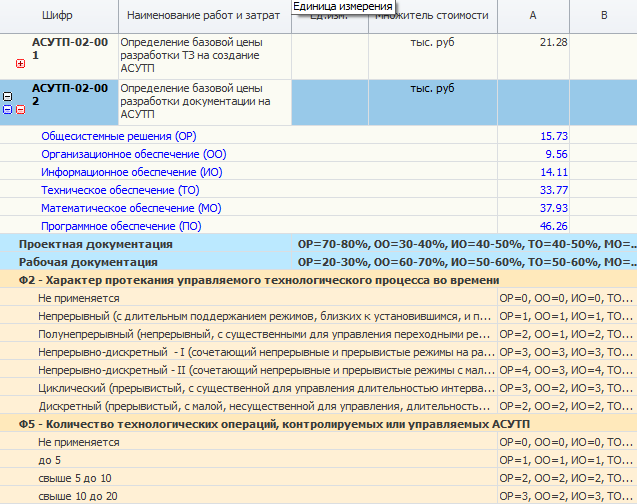Click column header B
This screenshot has width=637, height=504.
click(x=604, y=15)
